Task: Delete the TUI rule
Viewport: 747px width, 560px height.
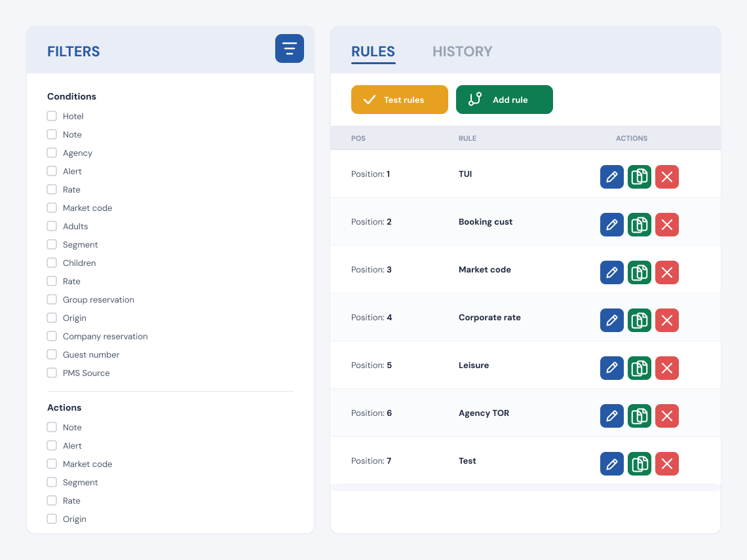Action: coord(667,177)
